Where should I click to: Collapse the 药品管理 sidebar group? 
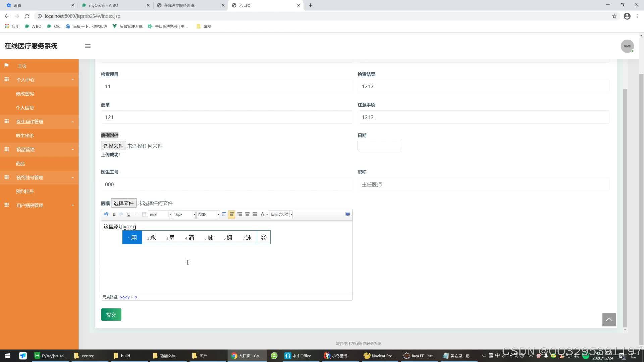[x=39, y=149]
